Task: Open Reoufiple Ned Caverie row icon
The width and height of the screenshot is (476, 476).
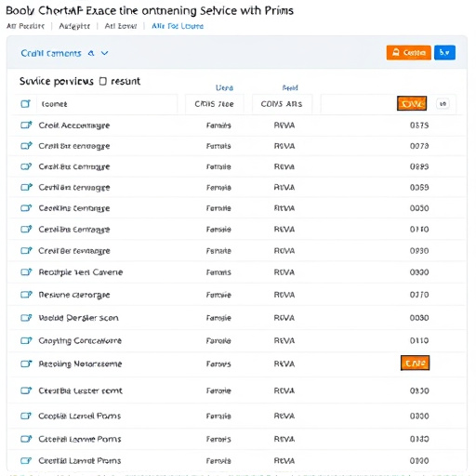Action: pyautogui.click(x=26, y=272)
